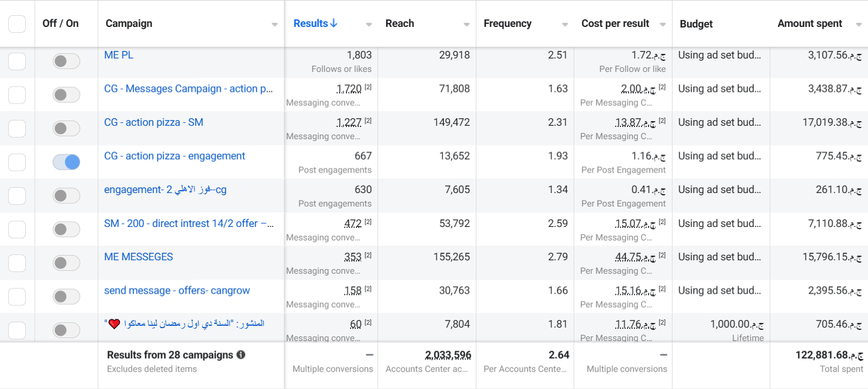Click the Cost per result header

[x=615, y=23]
